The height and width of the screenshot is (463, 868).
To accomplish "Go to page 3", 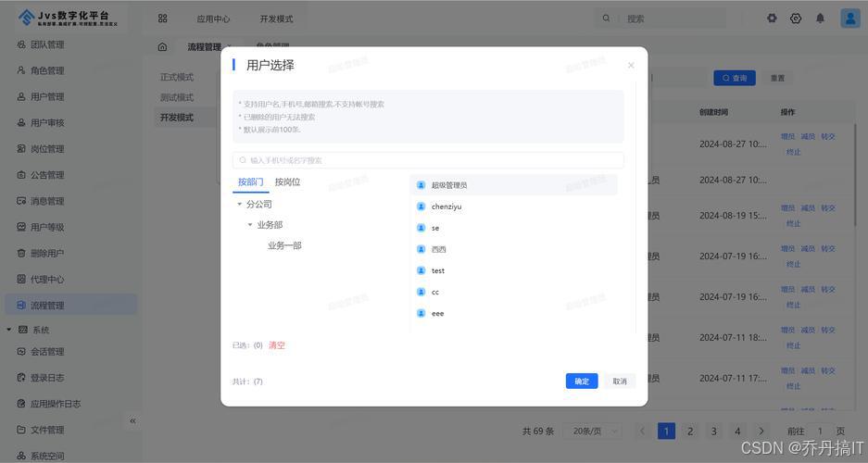I will coord(713,431).
